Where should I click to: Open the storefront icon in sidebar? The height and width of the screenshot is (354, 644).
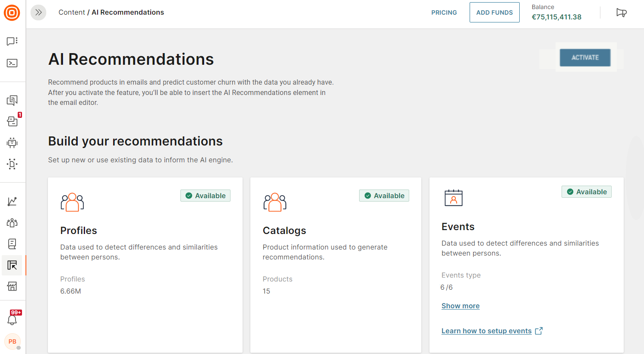12,286
